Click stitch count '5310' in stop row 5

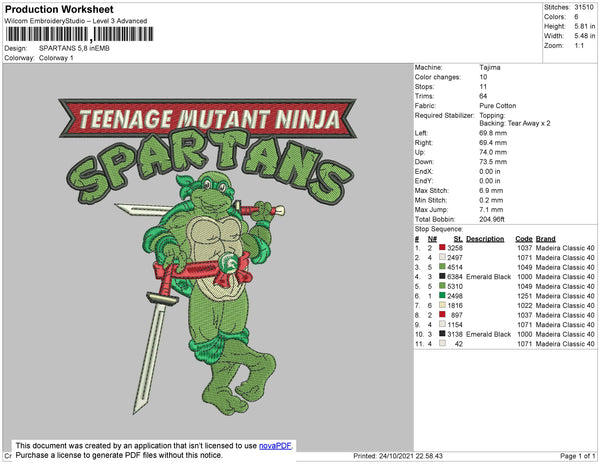click(x=455, y=286)
